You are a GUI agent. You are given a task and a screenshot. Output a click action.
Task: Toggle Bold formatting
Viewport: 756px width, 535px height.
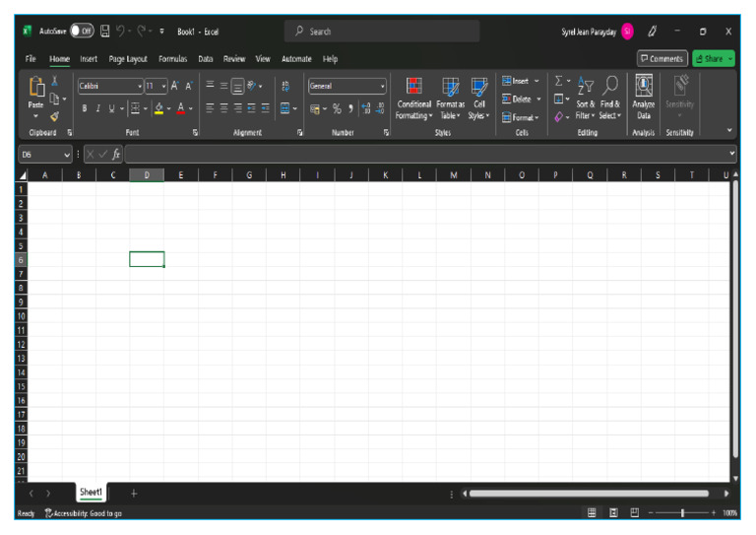pos(85,108)
